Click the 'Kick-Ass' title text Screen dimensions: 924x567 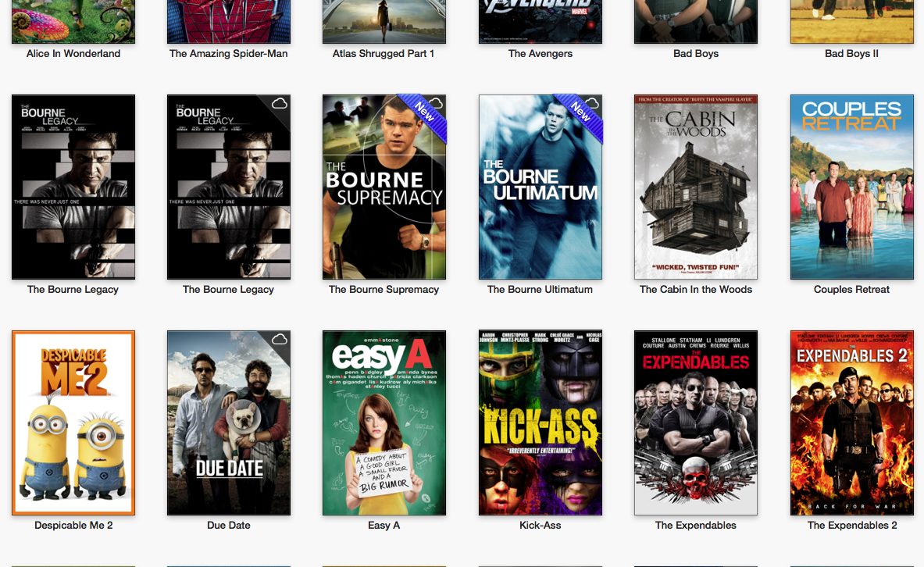540,525
